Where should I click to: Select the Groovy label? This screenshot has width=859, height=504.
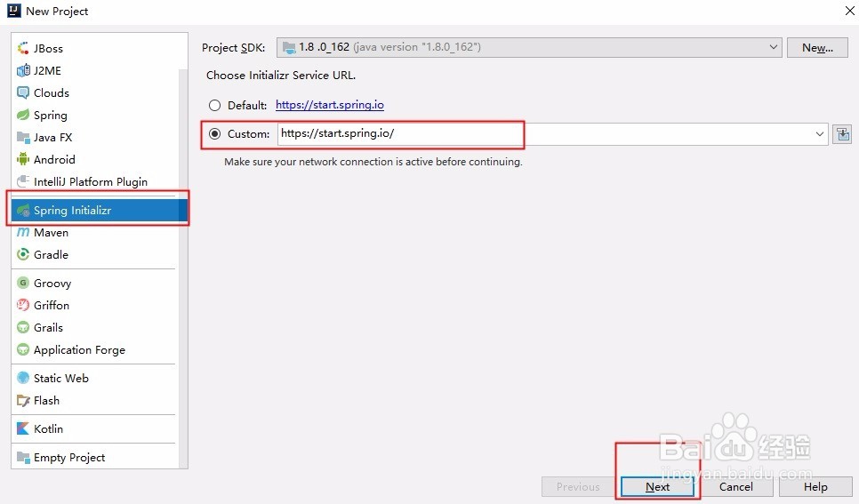(52, 284)
